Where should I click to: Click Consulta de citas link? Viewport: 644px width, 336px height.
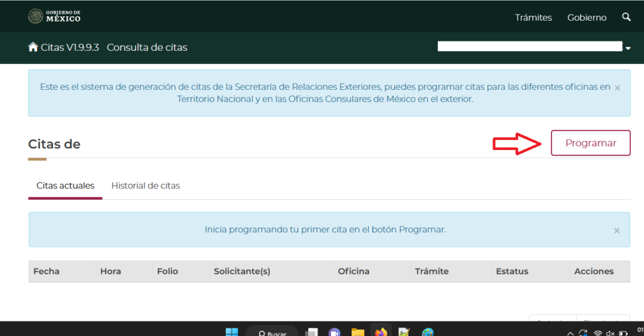tap(147, 47)
